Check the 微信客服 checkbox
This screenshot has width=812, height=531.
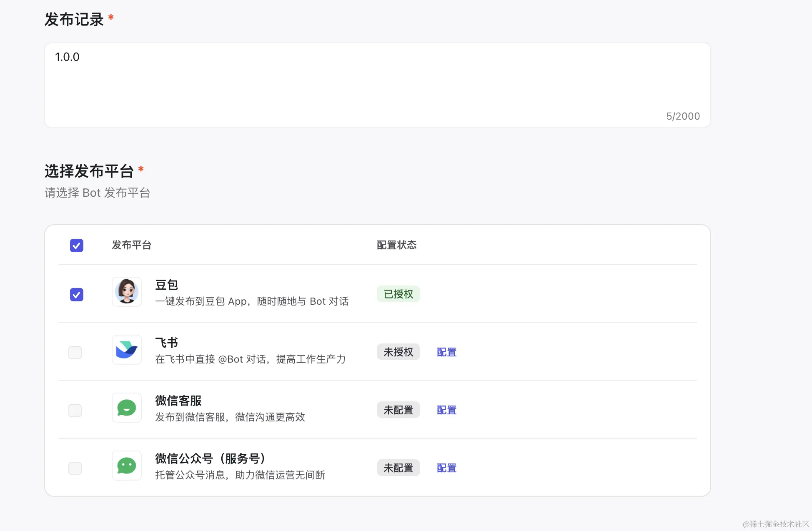pyautogui.click(x=75, y=410)
